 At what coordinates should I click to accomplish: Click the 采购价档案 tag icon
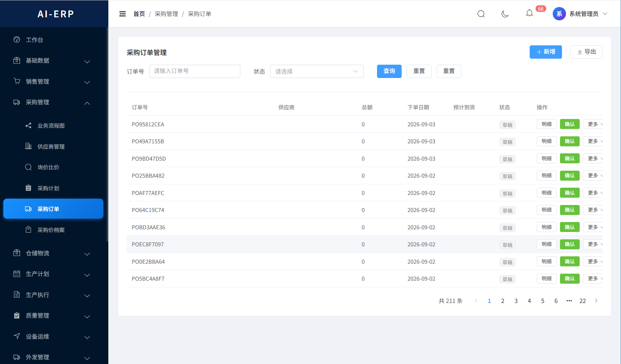[x=28, y=230]
